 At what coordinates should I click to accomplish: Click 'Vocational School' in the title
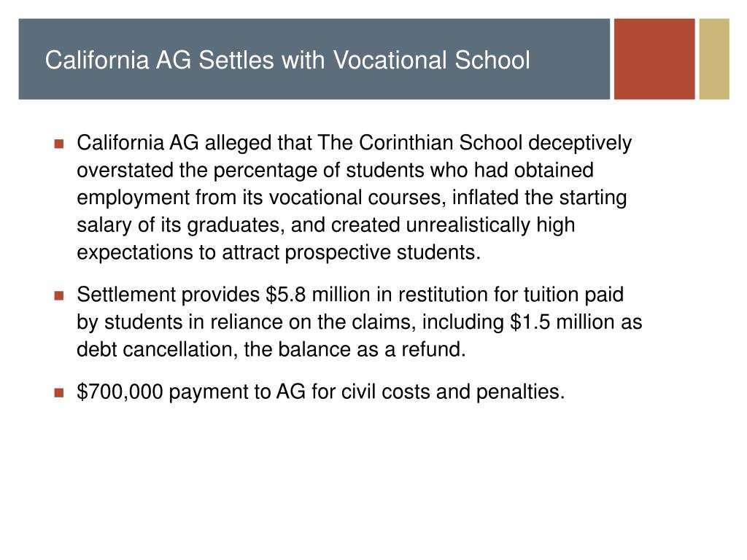[x=431, y=61]
